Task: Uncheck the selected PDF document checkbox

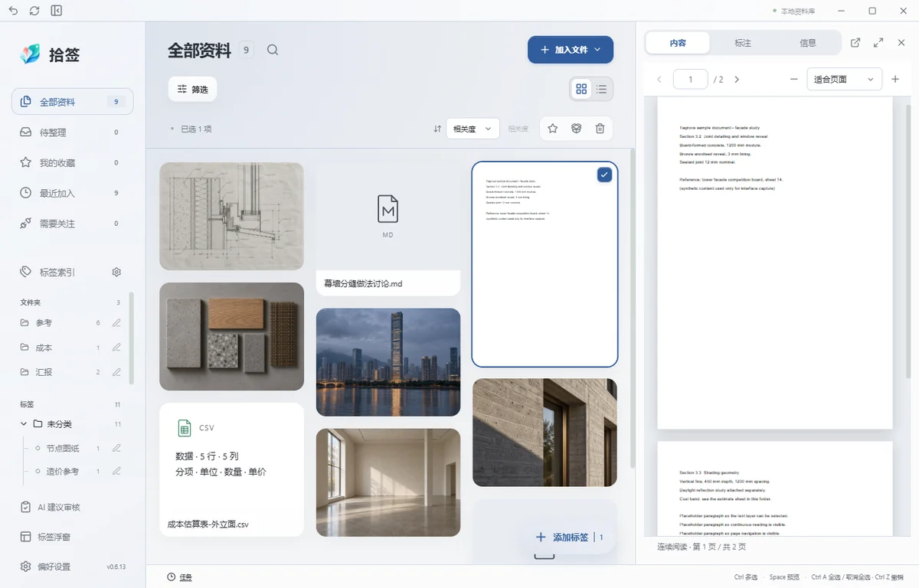Action: tap(604, 175)
